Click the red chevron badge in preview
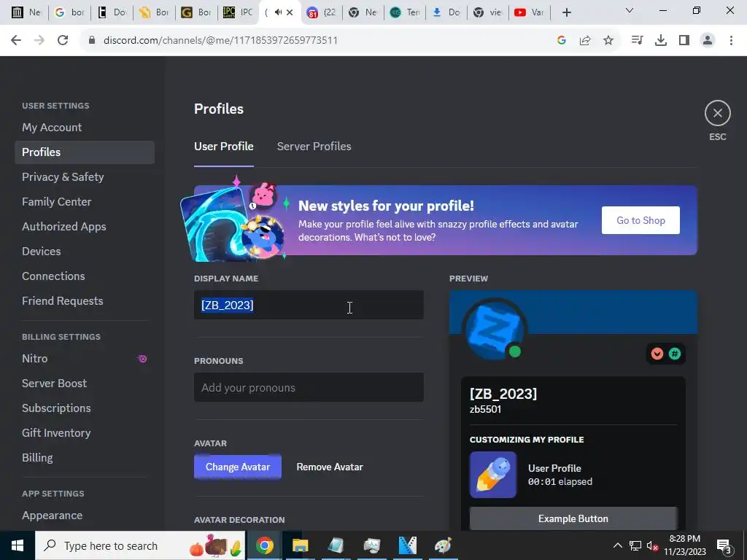 pos(657,354)
